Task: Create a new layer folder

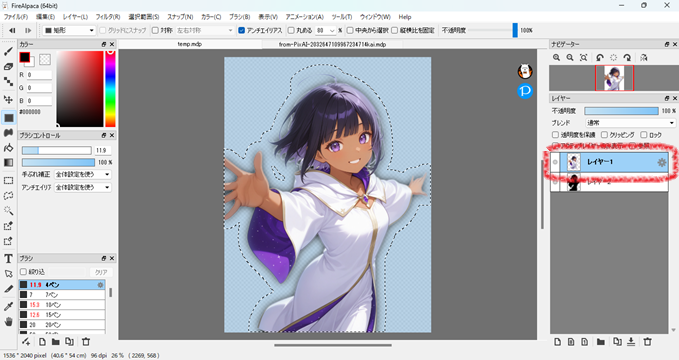Action: click(601, 342)
